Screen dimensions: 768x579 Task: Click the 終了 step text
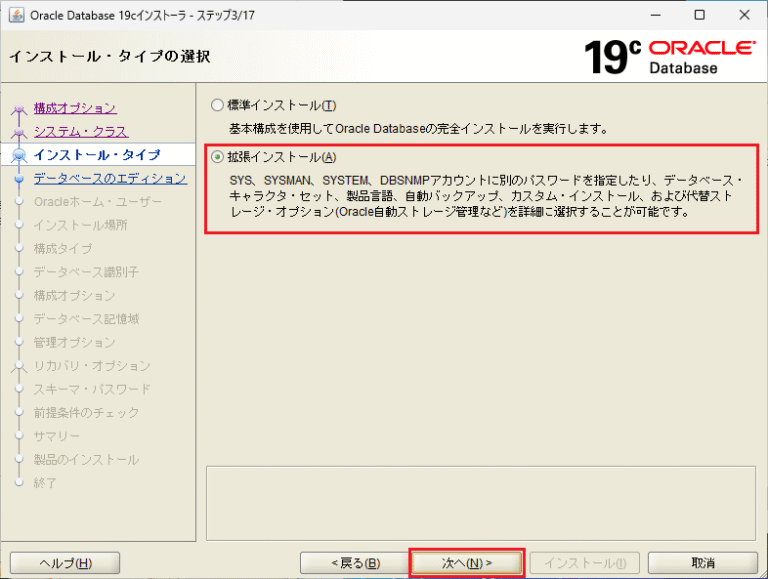(x=45, y=483)
